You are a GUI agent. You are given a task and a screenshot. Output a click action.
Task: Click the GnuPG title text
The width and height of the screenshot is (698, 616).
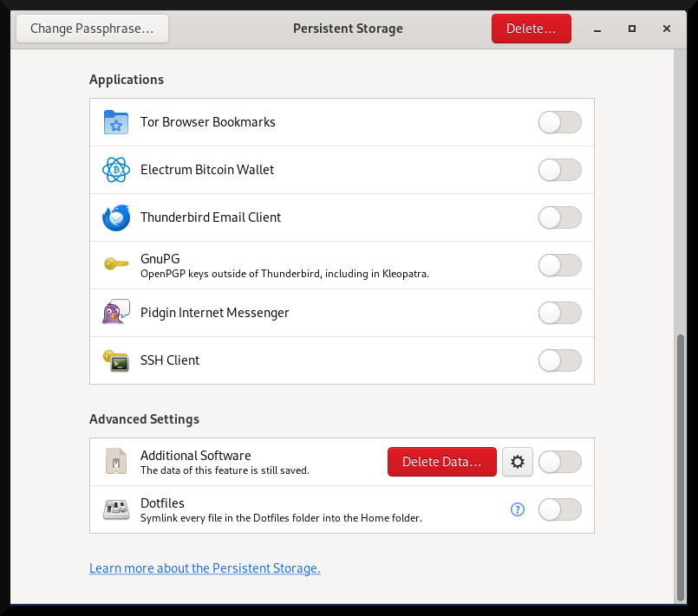coord(160,258)
